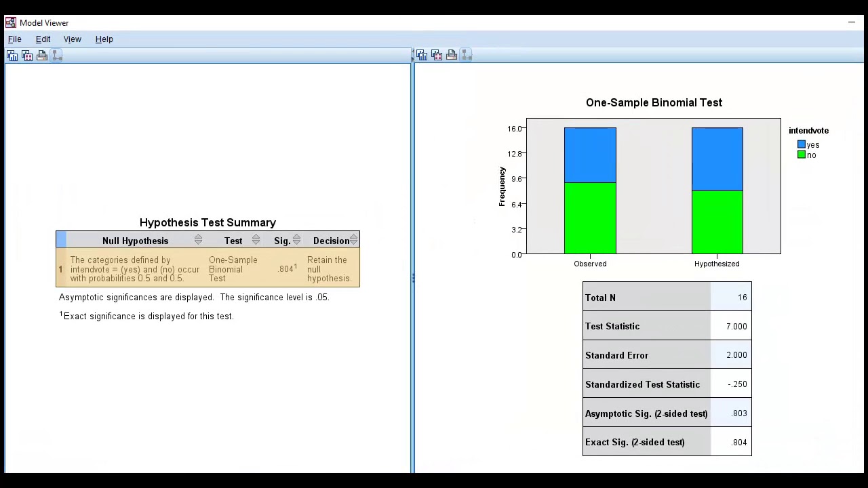The image size is (868, 488).
Task: Click the value -.250
Action: tap(737, 384)
